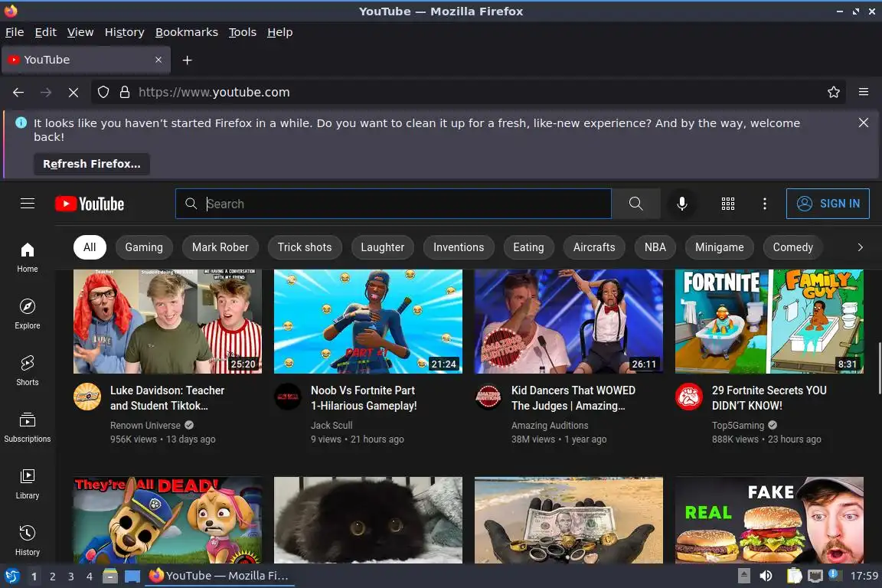Open a new tab
Screen dimensions: 882x588
coord(188,60)
